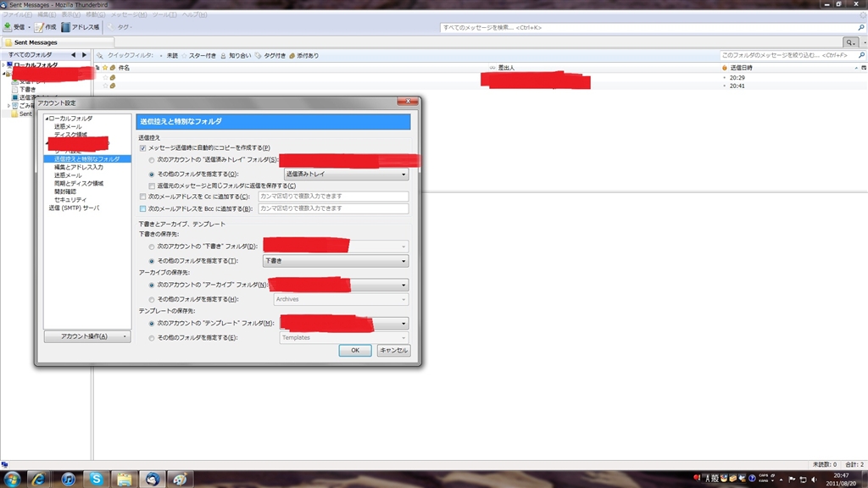Click Cancel (キャンセル) in Account Settings dialog
The width and height of the screenshot is (868, 488).
click(x=393, y=350)
